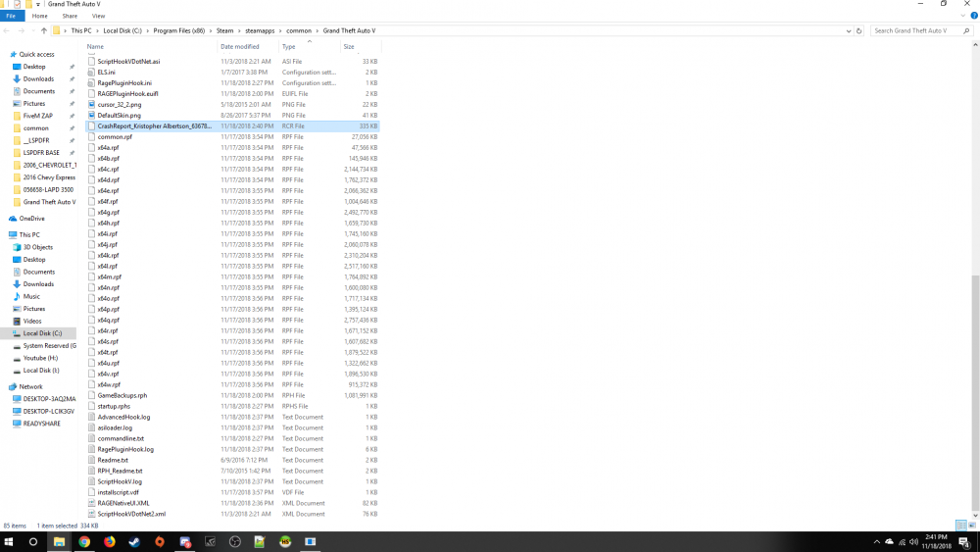Switch to details view layout

pyautogui.click(x=960, y=526)
